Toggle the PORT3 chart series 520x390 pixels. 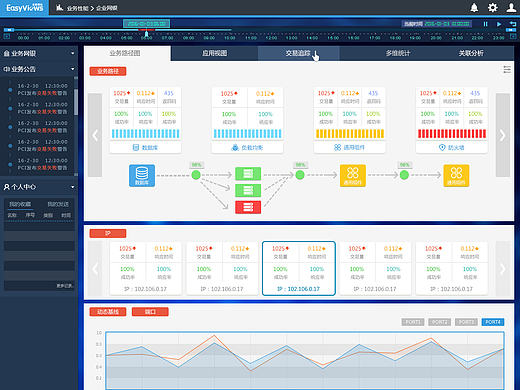pos(466,322)
